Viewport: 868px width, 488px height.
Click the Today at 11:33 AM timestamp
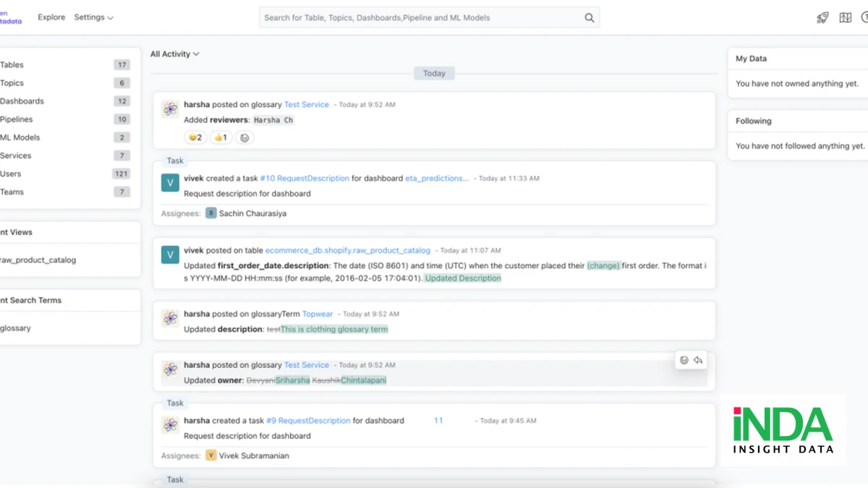[x=509, y=179]
